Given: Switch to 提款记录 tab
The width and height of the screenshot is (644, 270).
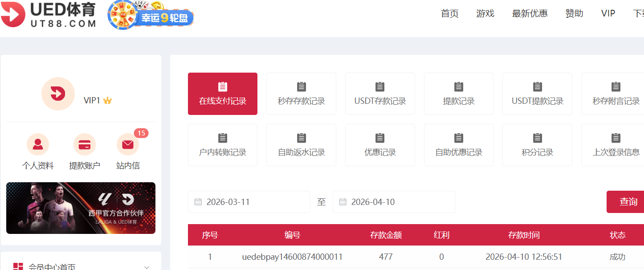Looking at the screenshot, I should [459, 94].
